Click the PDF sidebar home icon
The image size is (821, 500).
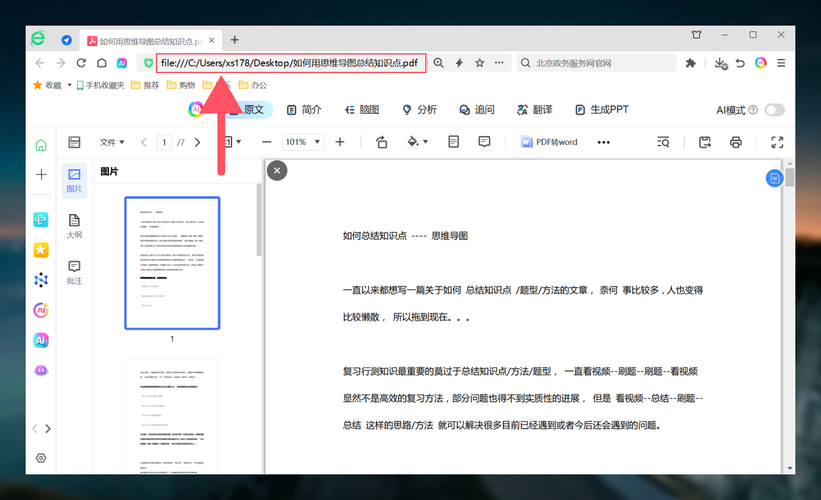tap(41, 145)
